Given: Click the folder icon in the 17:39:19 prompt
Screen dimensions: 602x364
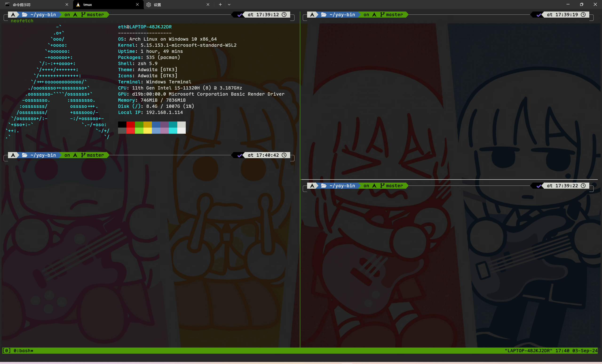Looking at the screenshot, I should pos(324,15).
